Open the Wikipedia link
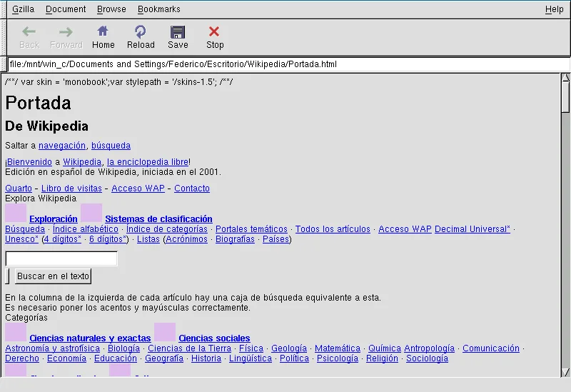 click(x=82, y=162)
